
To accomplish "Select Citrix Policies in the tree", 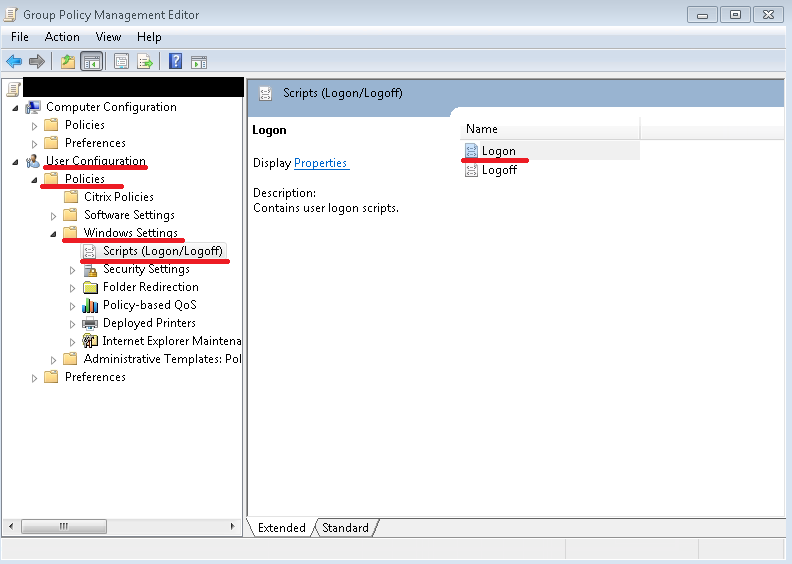I will [118, 197].
